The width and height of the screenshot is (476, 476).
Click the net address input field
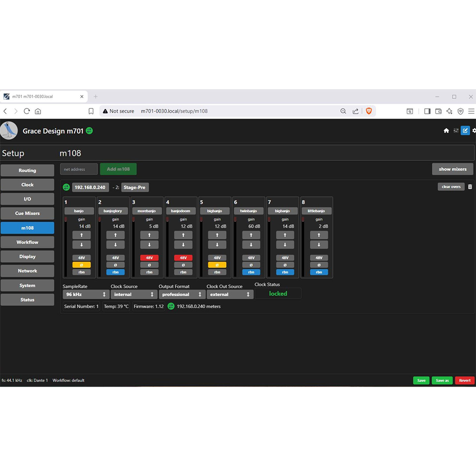79,169
